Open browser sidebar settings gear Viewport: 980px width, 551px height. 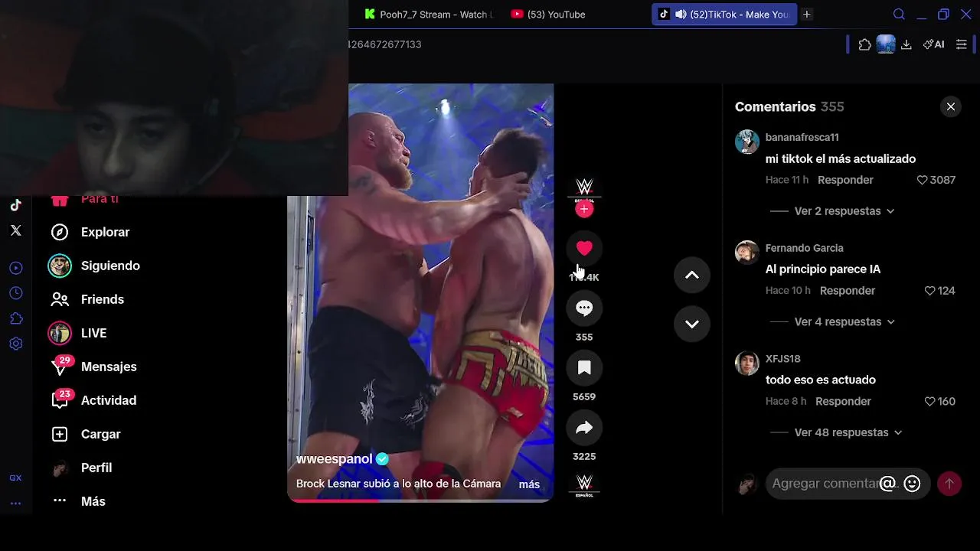coord(15,344)
